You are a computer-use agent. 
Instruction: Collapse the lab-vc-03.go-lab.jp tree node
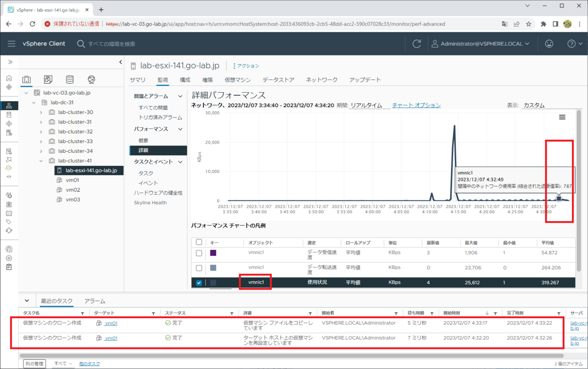click(26, 93)
